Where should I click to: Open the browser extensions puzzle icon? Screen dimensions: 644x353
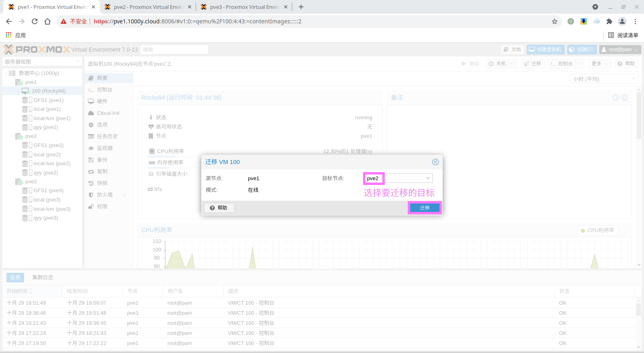tap(609, 21)
